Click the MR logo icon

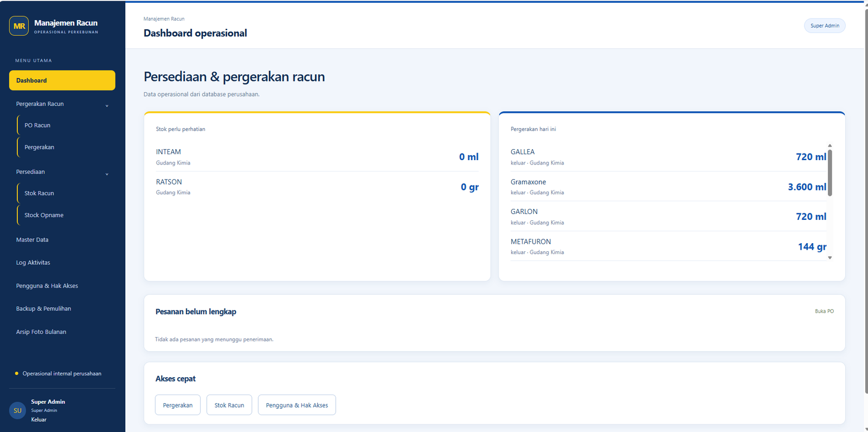pyautogui.click(x=19, y=26)
